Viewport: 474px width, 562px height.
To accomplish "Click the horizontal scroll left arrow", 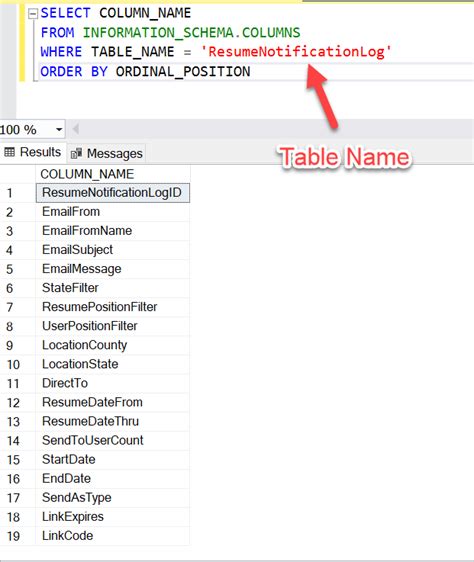I will pyautogui.click(x=75, y=129).
